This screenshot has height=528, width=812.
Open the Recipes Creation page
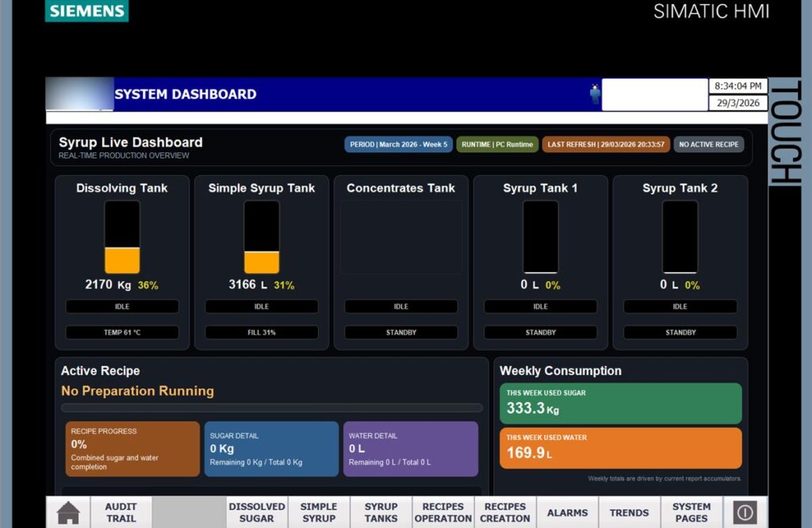click(x=505, y=512)
